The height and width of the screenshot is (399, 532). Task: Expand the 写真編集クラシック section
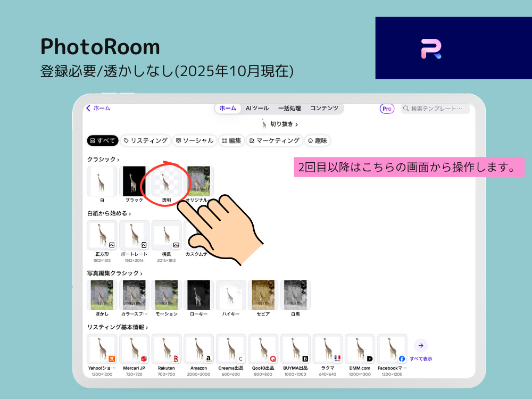pos(115,273)
